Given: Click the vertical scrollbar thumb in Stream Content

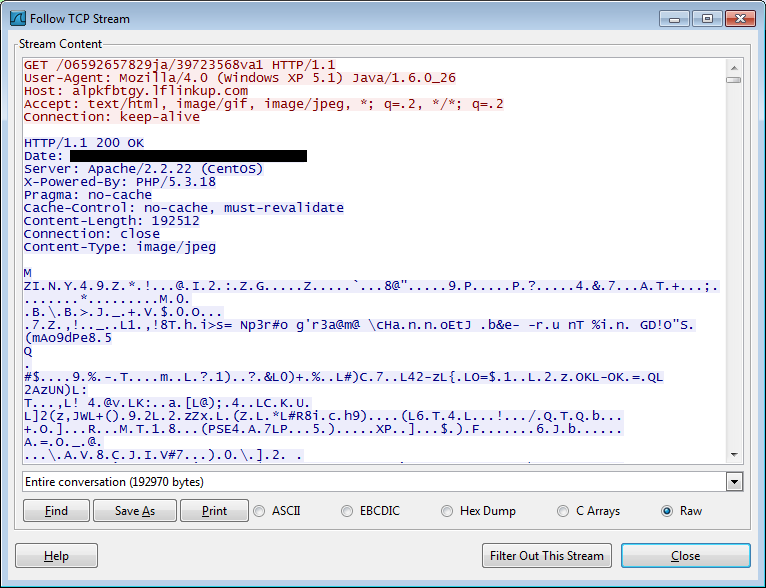Looking at the screenshot, I should pyautogui.click(x=734, y=80).
